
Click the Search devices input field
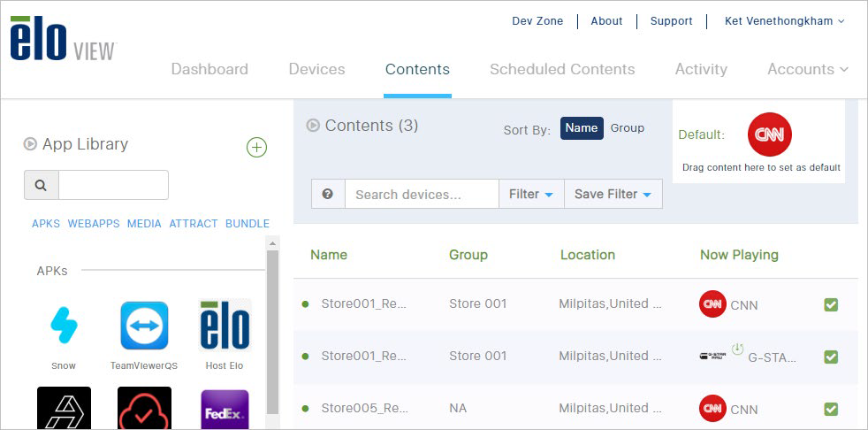pyautogui.click(x=422, y=194)
